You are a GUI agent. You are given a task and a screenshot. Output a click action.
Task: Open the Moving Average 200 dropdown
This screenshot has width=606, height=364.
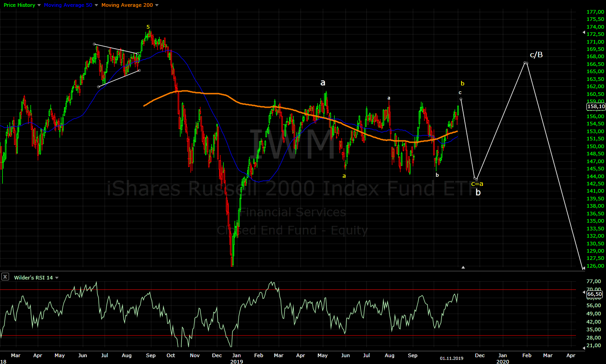point(157,5)
